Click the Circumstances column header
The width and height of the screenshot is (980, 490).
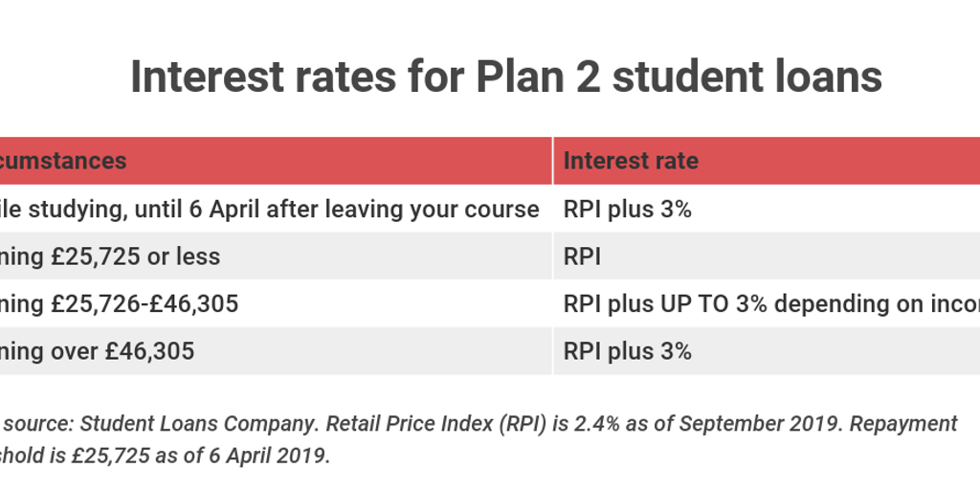coord(63,161)
